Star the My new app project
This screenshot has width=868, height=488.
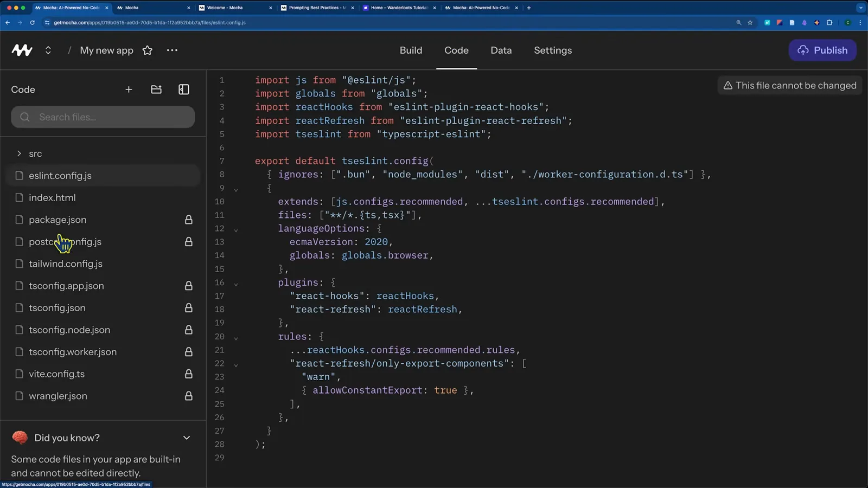pyautogui.click(x=148, y=50)
